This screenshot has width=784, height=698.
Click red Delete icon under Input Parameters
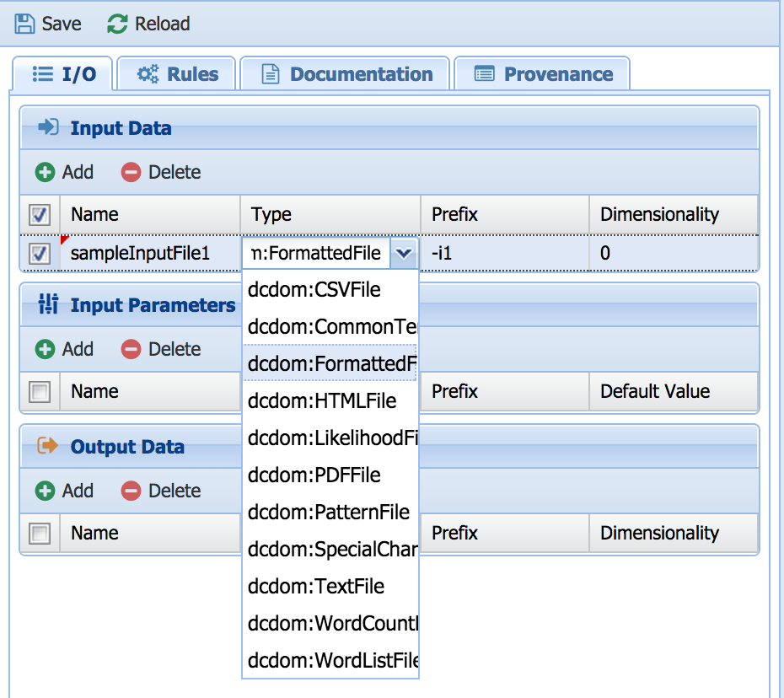pyautogui.click(x=131, y=349)
